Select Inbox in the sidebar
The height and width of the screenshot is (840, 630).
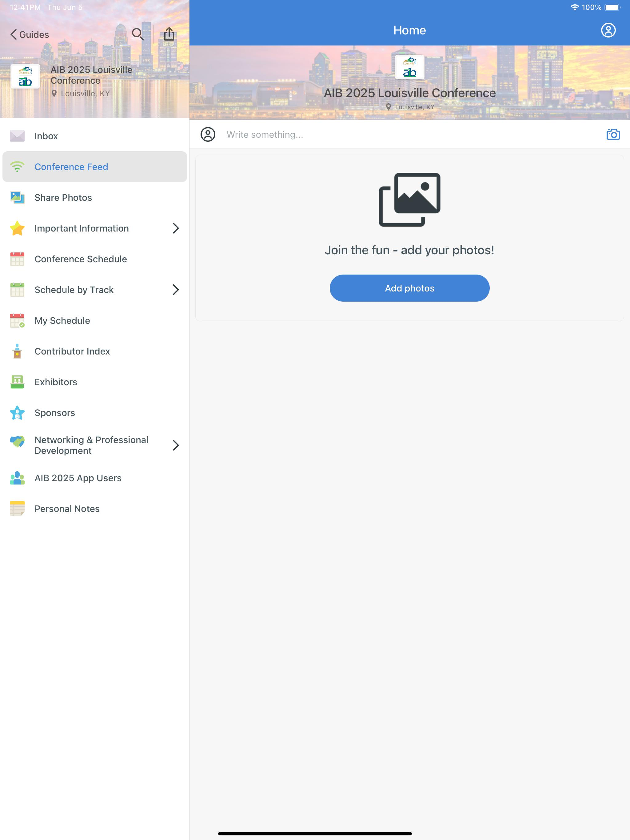point(95,136)
